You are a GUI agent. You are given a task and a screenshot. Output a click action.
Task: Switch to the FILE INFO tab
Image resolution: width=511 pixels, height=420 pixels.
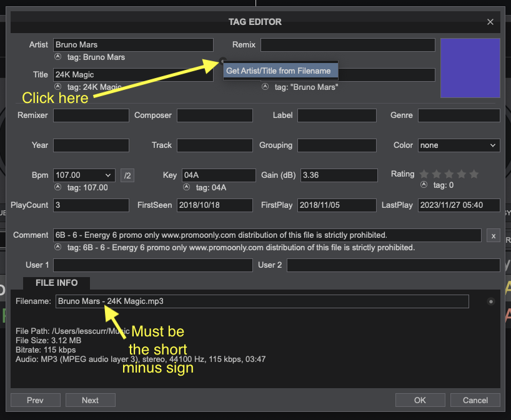coord(57,283)
